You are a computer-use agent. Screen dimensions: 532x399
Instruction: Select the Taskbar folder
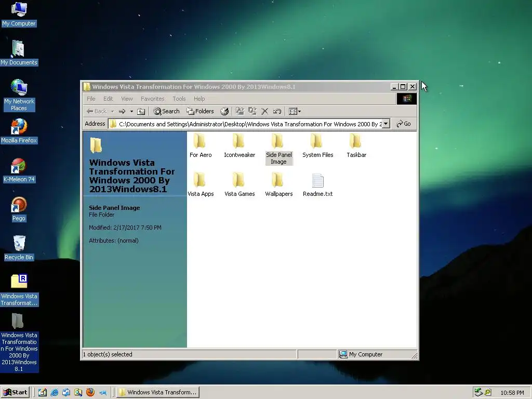click(x=356, y=145)
